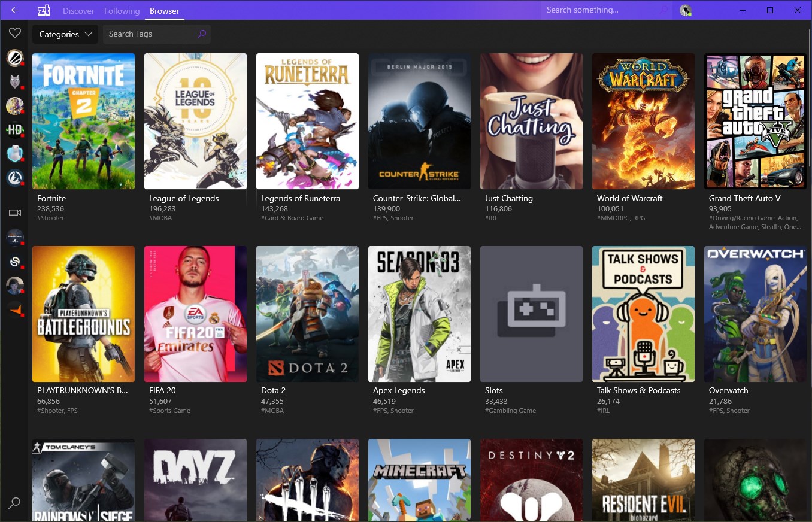The height and width of the screenshot is (522, 812).
Task: Open the Apex Legends Season 03 cover
Action: coord(419,314)
